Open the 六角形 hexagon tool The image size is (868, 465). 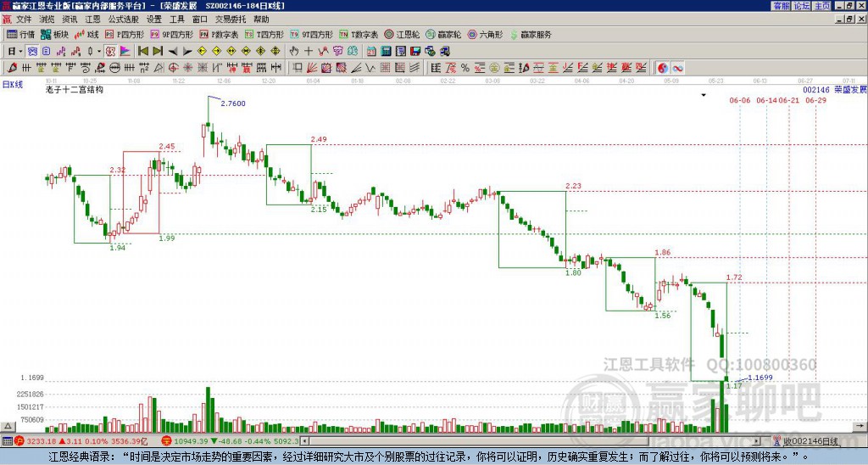click(485, 34)
